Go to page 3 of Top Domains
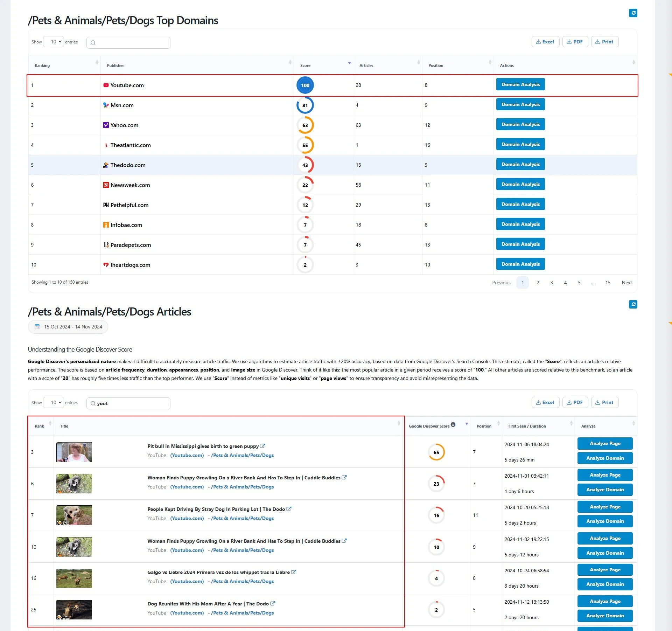The image size is (672, 631). point(552,283)
